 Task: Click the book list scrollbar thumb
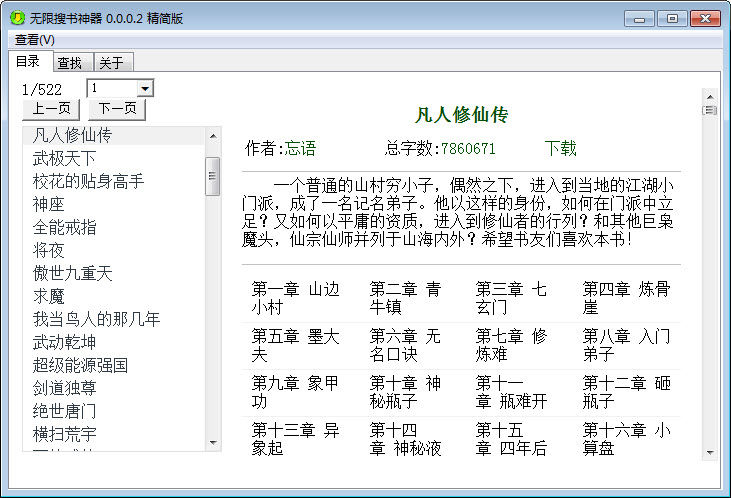point(213,176)
